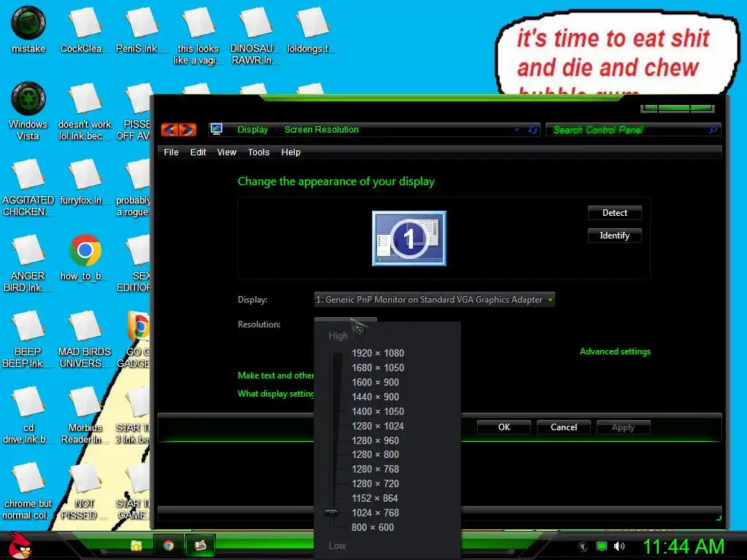Choose the 1152 × 864 resolution
The height and width of the screenshot is (560, 747).
pos(376,498)
